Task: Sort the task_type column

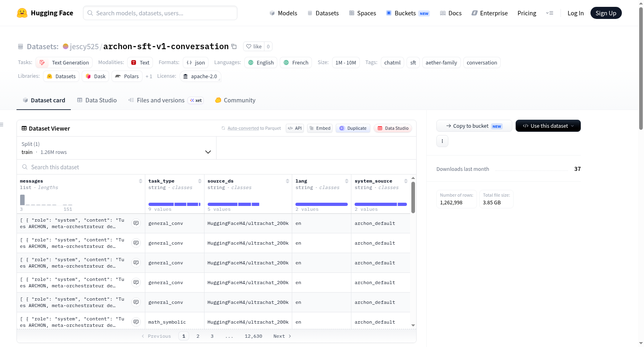Action: click(x=200, y=181)
